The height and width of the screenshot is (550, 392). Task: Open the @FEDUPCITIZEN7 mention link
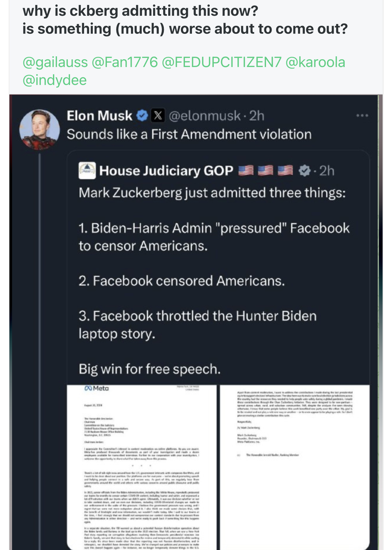[x=221, y=62]
